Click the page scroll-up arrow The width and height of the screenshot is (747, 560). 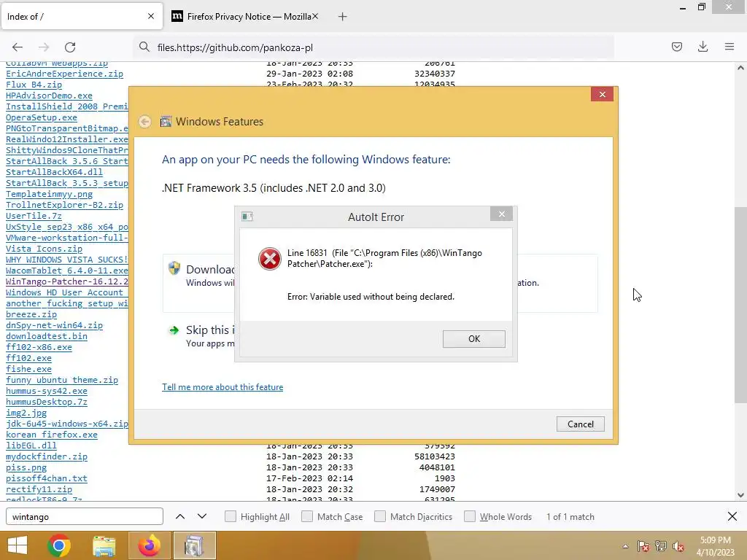740,68
